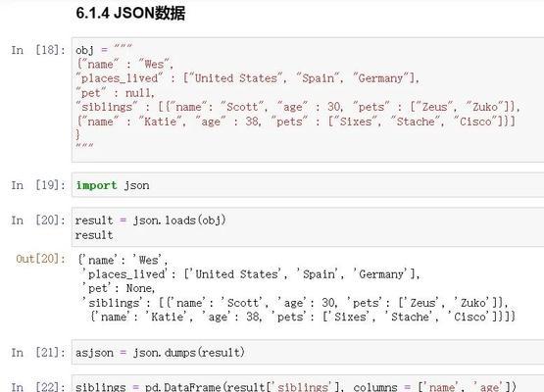Click the 6.1.4 JSON heading
Screen dimensions: 544x392
point(130,14)
